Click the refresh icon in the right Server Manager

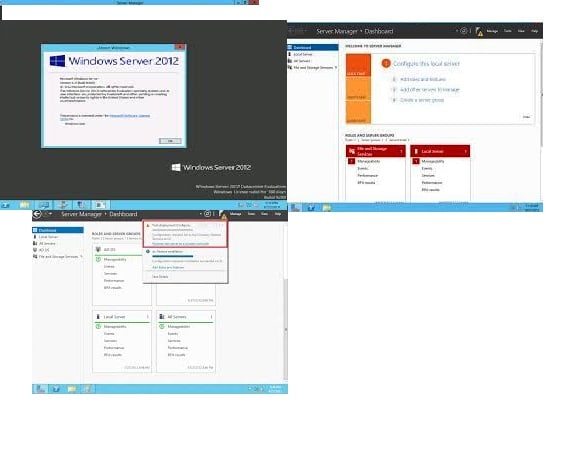click(x=464, y=31)
